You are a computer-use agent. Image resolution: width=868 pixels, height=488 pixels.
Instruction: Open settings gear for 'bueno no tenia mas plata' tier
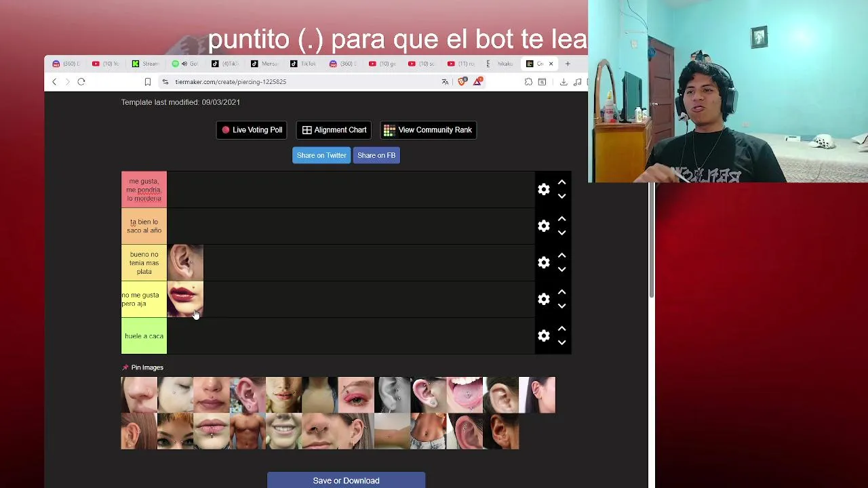(x=544, y=263)
